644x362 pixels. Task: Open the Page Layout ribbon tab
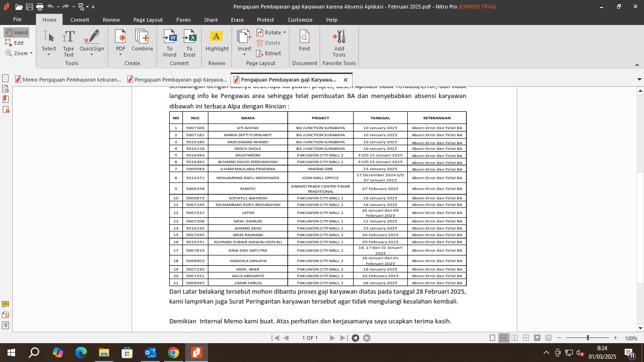click(x=148, y=20)
